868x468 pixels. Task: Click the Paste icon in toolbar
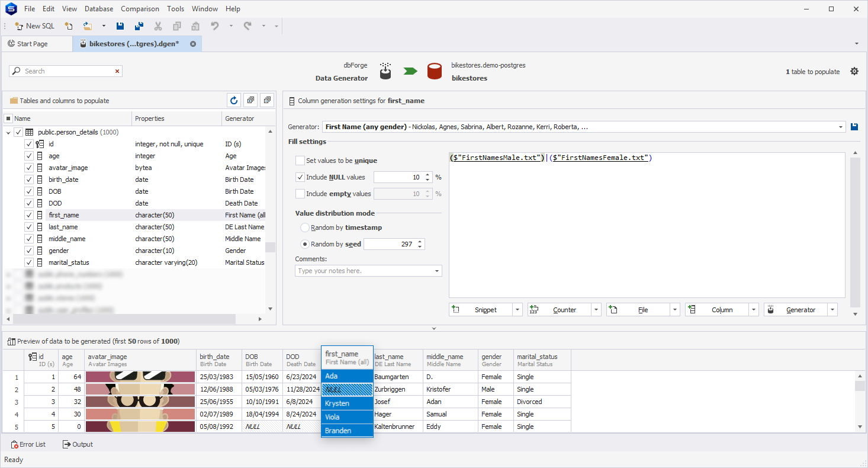(x=195, y=26)
